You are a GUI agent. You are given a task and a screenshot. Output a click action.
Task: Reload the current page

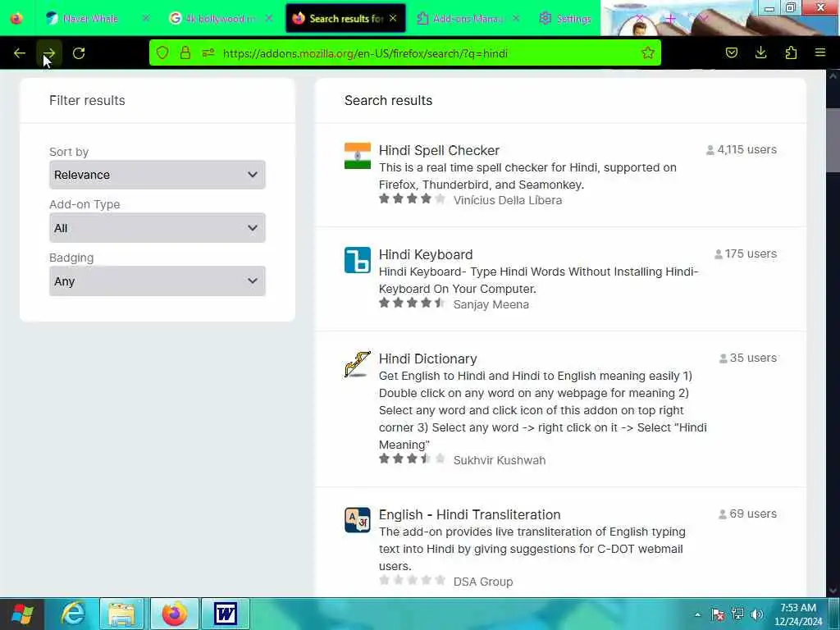[x=79, y=53]
